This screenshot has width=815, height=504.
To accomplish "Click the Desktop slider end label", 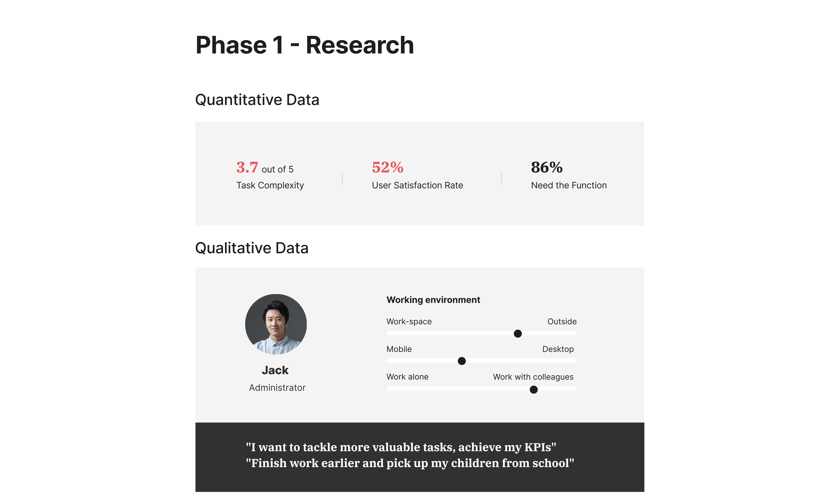I will point(558,349).
